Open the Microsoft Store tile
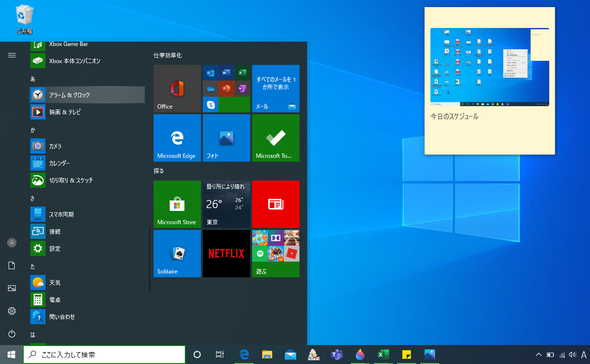The image size is (590, 364). pos(177,204)
